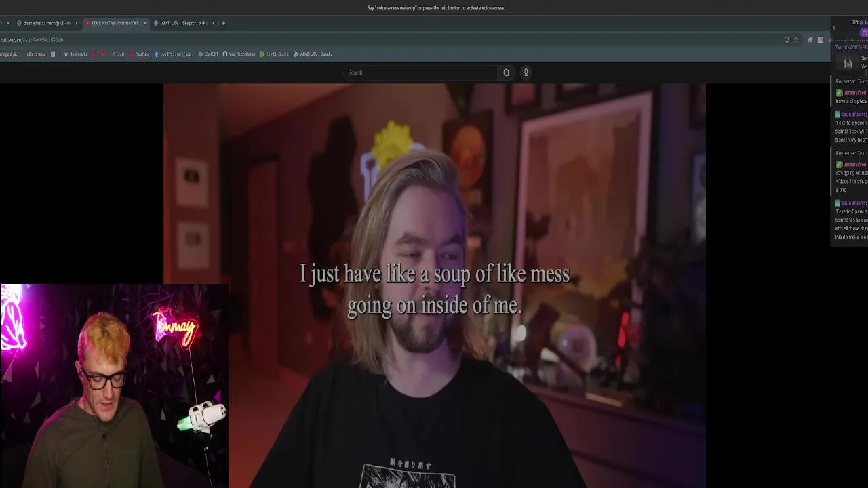The height and width of the screenshot is (488, 868).
Task: Open the Bookmarks folder in bookmarks bar
Action: 76,54
